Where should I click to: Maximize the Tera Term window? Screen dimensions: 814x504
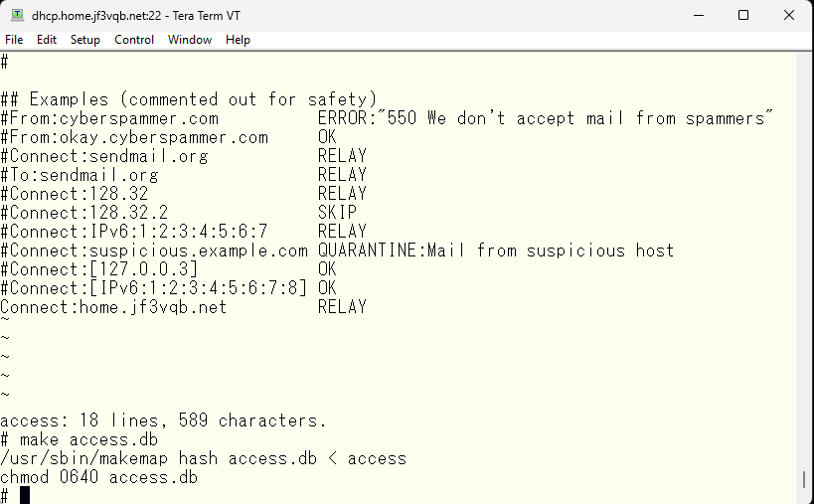tap(743, 16)
